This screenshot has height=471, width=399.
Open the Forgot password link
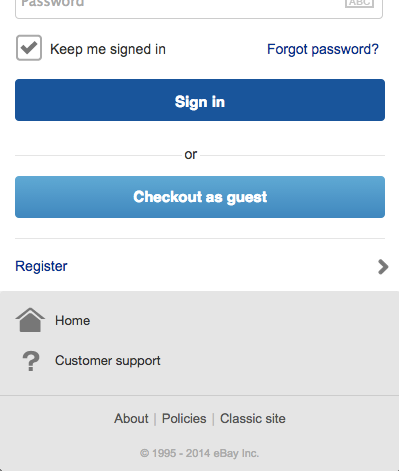pyautogui.click(x=323, y=49)
